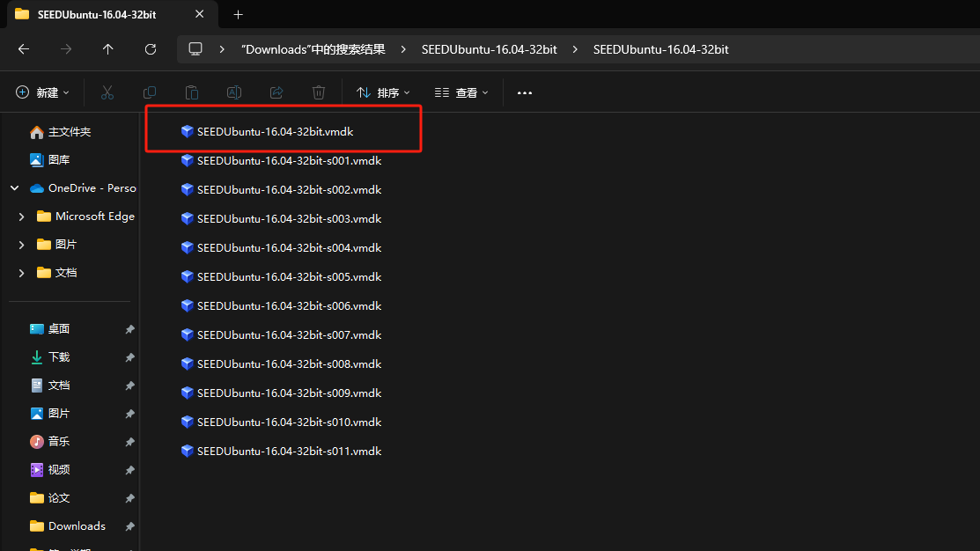
Task: Click the Share icon in toolbar
Action: [x=276, y=92]
